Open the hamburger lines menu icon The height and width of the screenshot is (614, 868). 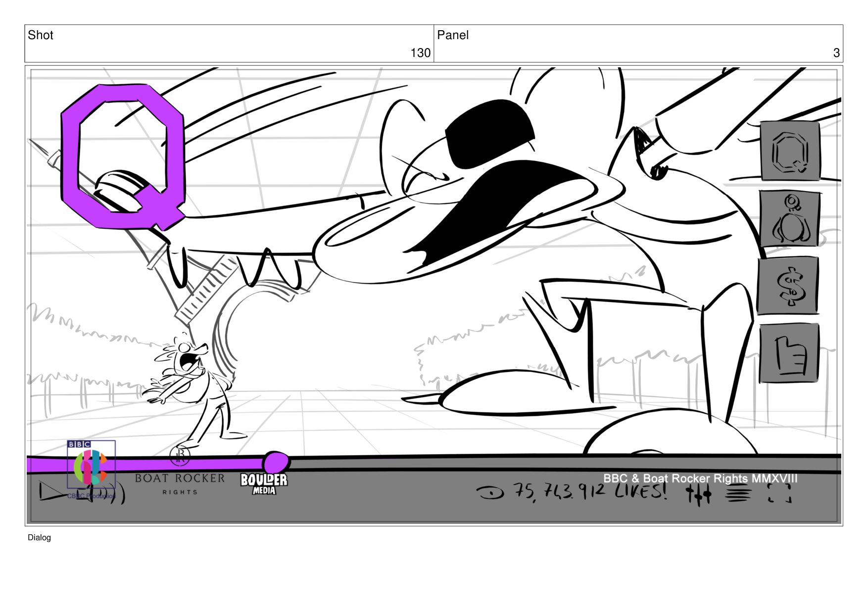pyautogui.click(x=739, y=494)
